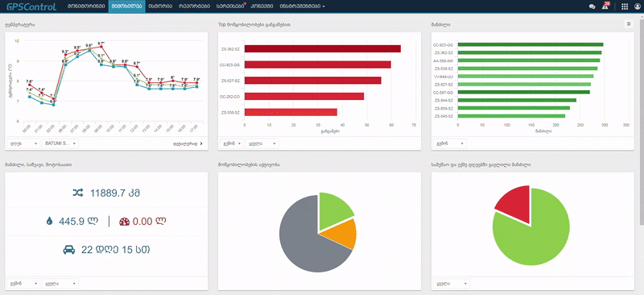This screenshot has height=295, width=644.
Task: Open the BATUMI S... sensor dropdown
Action: (60, 143)
